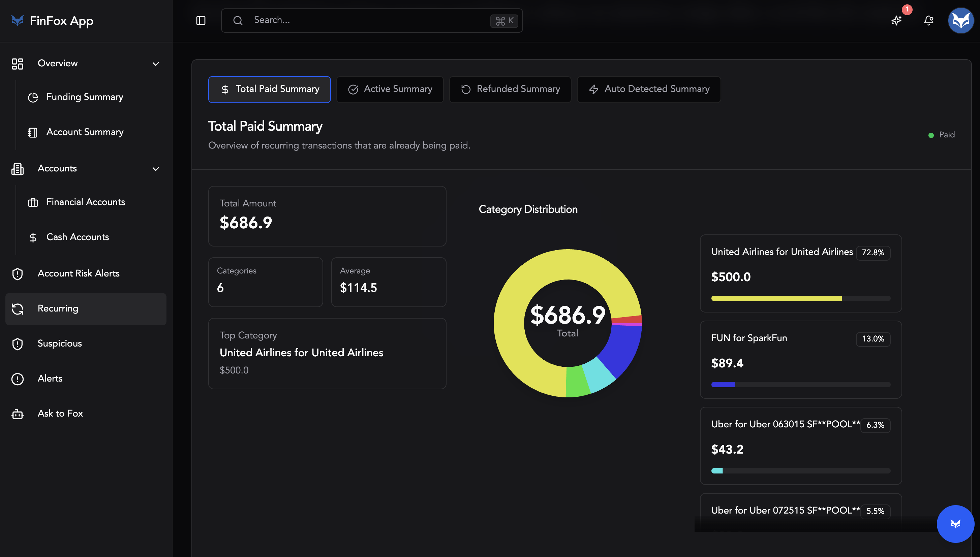Click the green Paid legend dot
Screen dimensions: 980x557
pos(930,135)
